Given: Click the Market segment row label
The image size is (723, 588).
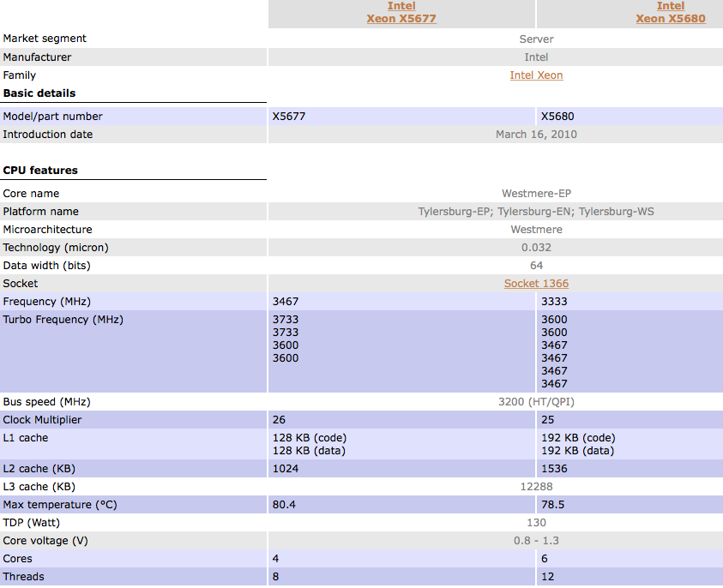Looking at the screenshot, I should [x=45, y=39].
